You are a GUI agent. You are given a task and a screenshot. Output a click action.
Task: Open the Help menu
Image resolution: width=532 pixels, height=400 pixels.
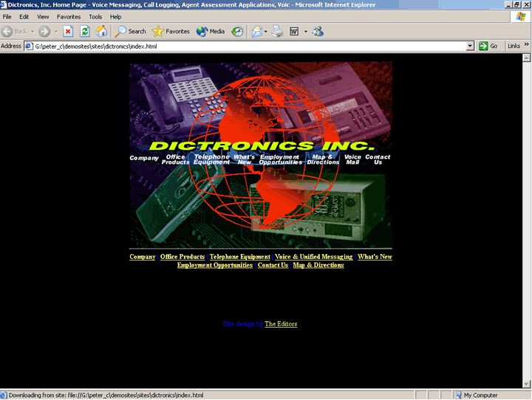[x=115, y=17]
